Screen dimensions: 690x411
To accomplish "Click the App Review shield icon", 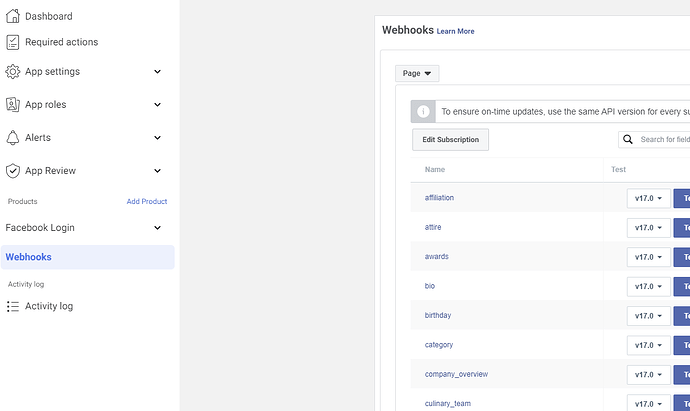I will pos(13,171).
